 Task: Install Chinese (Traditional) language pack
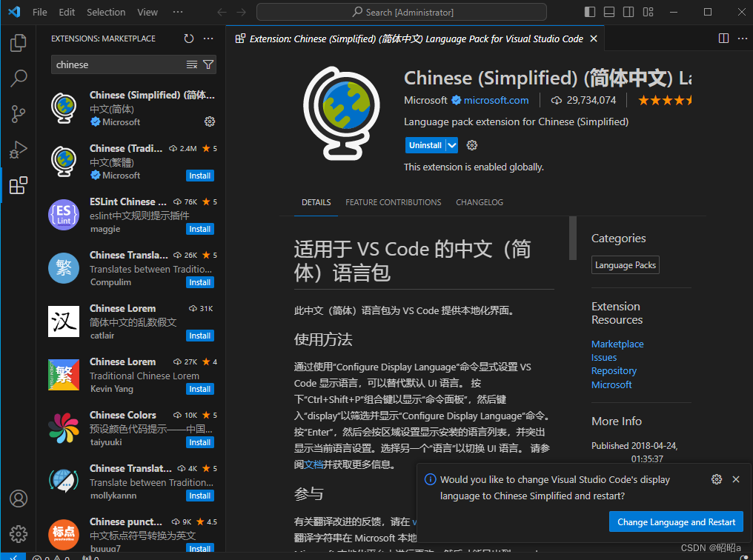(200, 176)
